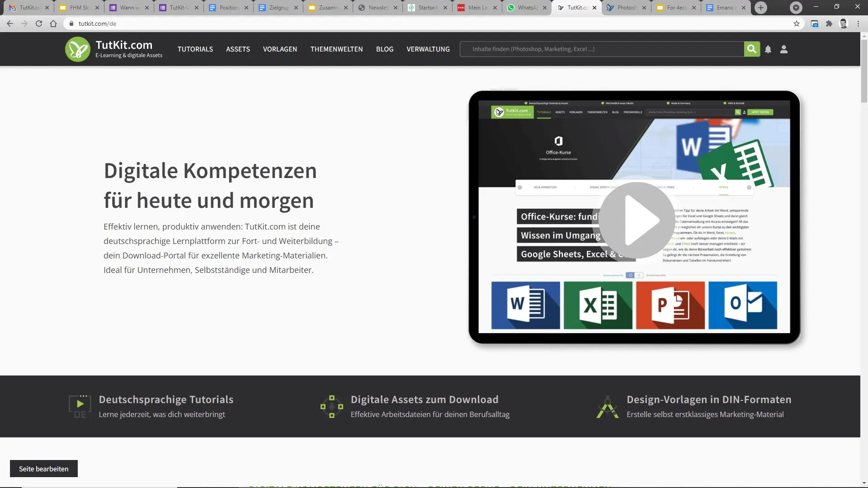Open the TUTORIALS menu

[x=195, y=49]
